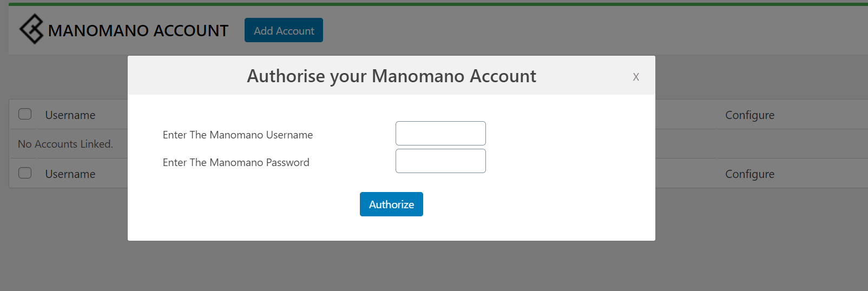Tick the select-all checkbox in table header row

25,114
